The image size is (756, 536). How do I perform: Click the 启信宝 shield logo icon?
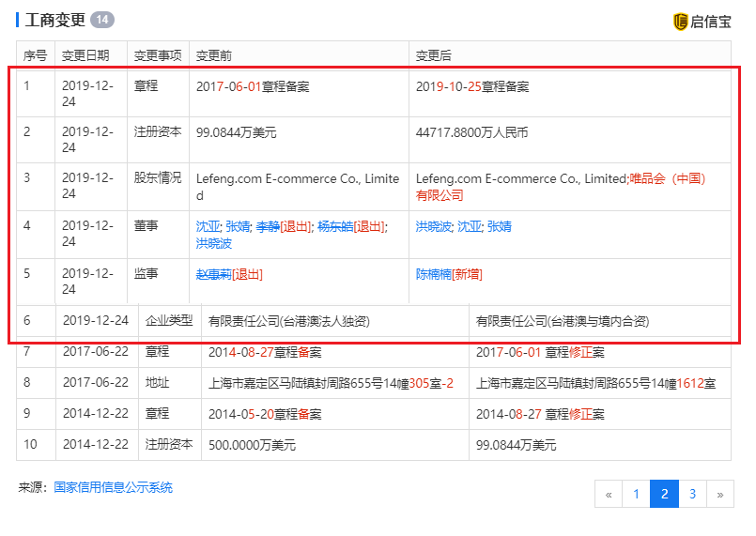coord(681,21)
